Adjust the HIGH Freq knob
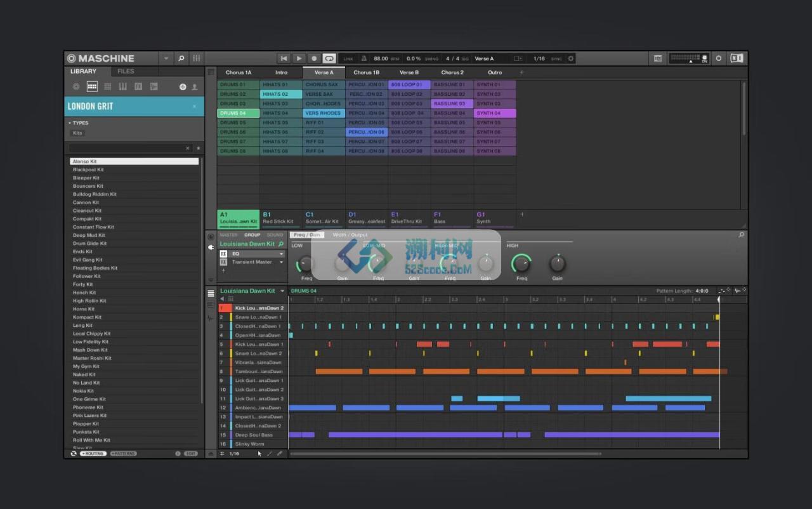 click(x=521, y=263)
